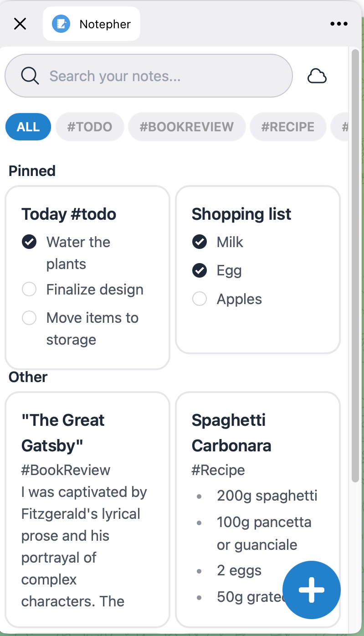Select the ALL filter tag
364x636 pixels.
(x=28, y=127)
